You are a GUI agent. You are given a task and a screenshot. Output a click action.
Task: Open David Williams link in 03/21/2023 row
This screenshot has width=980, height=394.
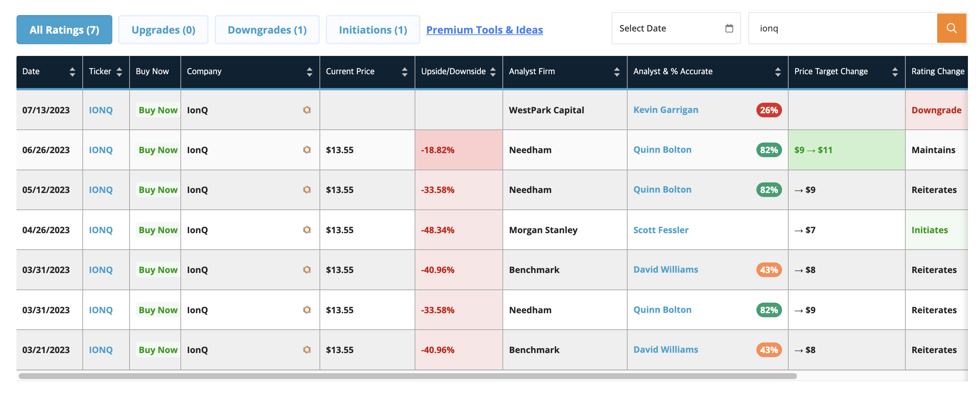[x=665, y=349]
